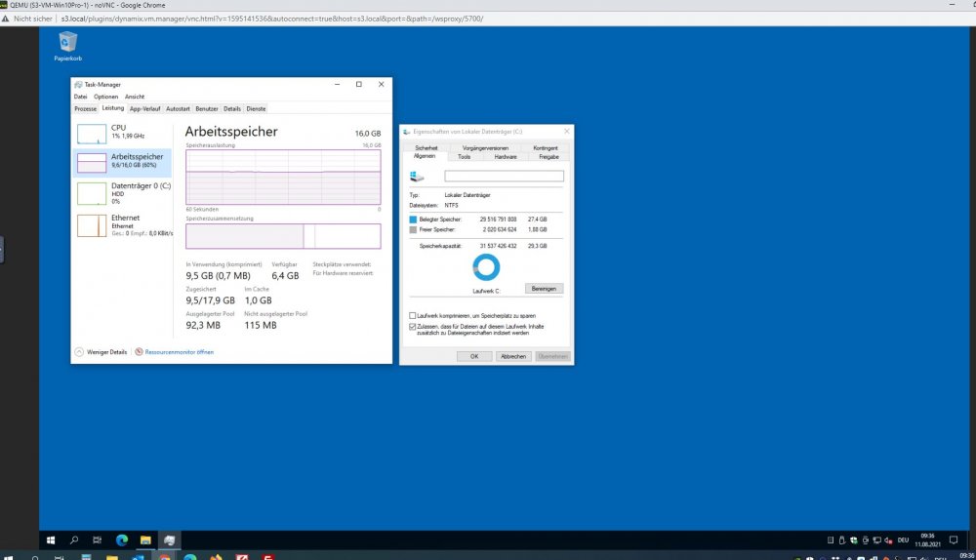The width and height of the screenshot is (976, 560).
Task: Click the USB safely remove tray icon
Action: pyautogui.click(x=842, y=540)
